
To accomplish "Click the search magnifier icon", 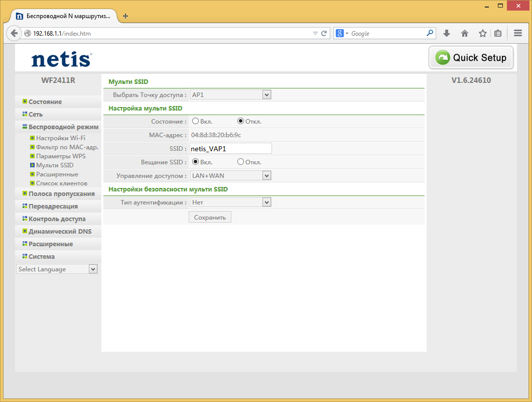I will pyautogui.click(x=430, y=33).
